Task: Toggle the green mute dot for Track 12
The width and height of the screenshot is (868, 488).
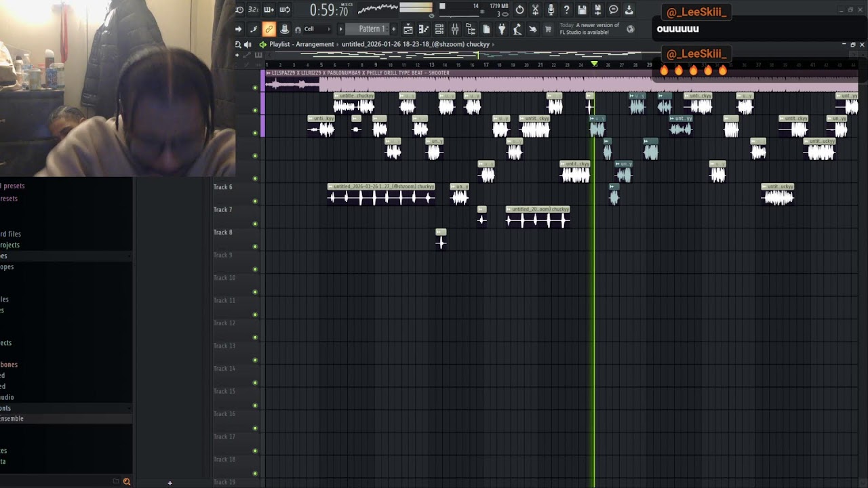Action: tap(255, 338)
